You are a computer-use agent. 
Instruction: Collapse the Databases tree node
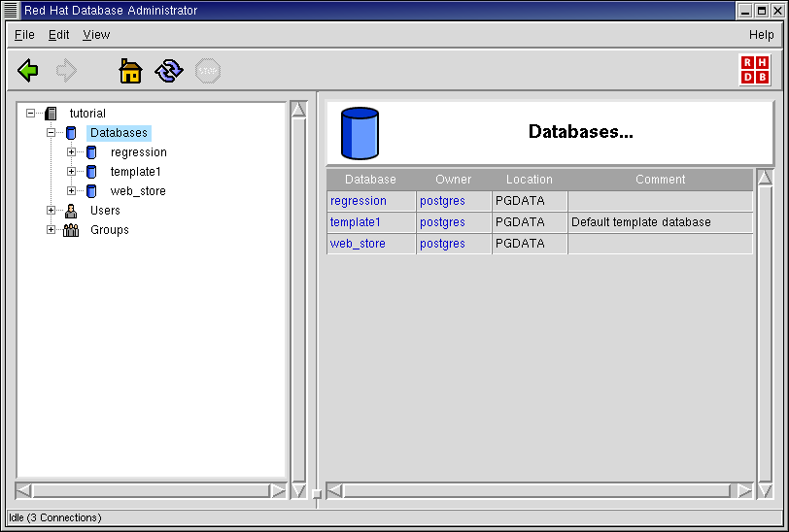[x=51, y=133]
